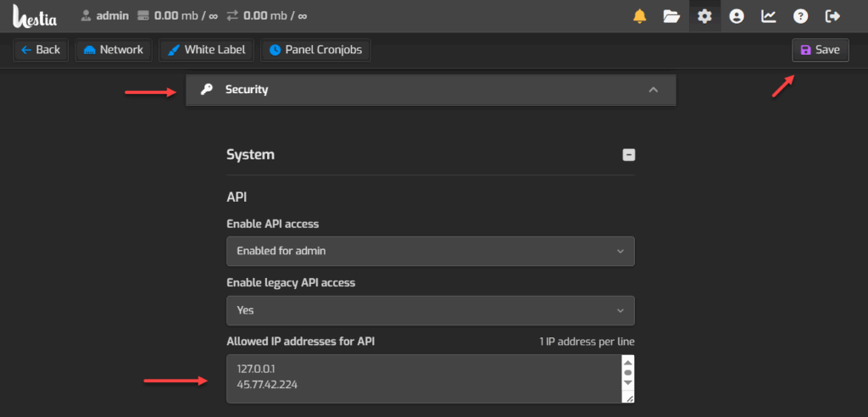Collapse the System section minus toggle
This screenshot has height=417, width=868.
628,155
